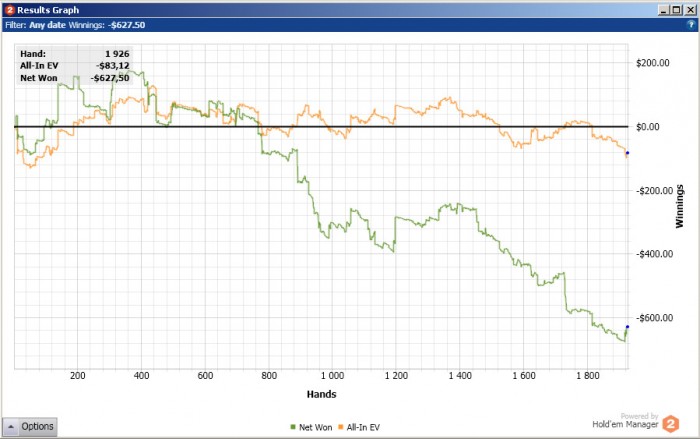Image resolution: width=700 pixels, height=439 pixels.
Task: Click the 1 800 hands x-axis label
Action: 588,376
